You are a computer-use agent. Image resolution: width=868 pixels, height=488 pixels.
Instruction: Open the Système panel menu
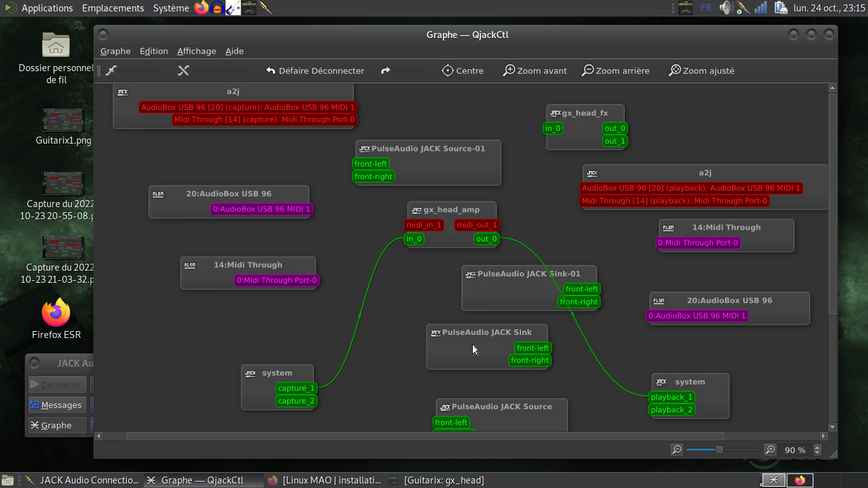coord(171,8)
